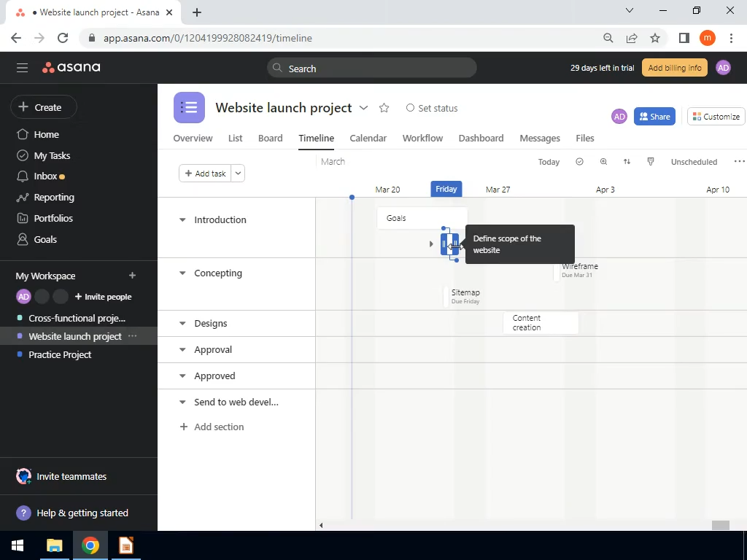Collapse the Send to web devel... section
Viewport: 747px width, 560px height.
click(x=182, y=402)
